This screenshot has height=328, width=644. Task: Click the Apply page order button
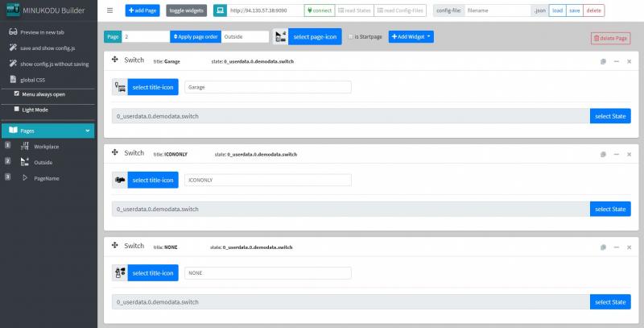pyautogui.click(x=196, y=37)
